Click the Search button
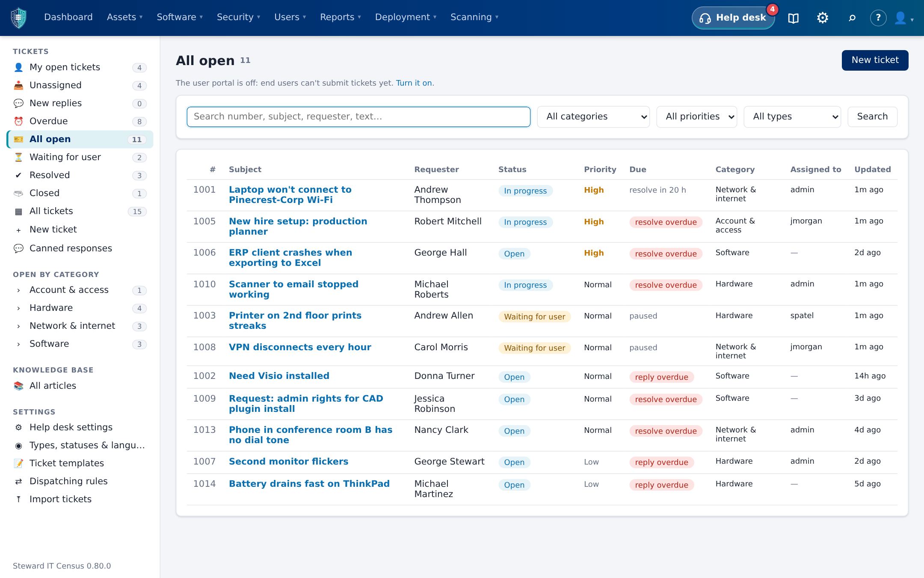The height and width of the screenshot is (578, 924). [872, 116]
